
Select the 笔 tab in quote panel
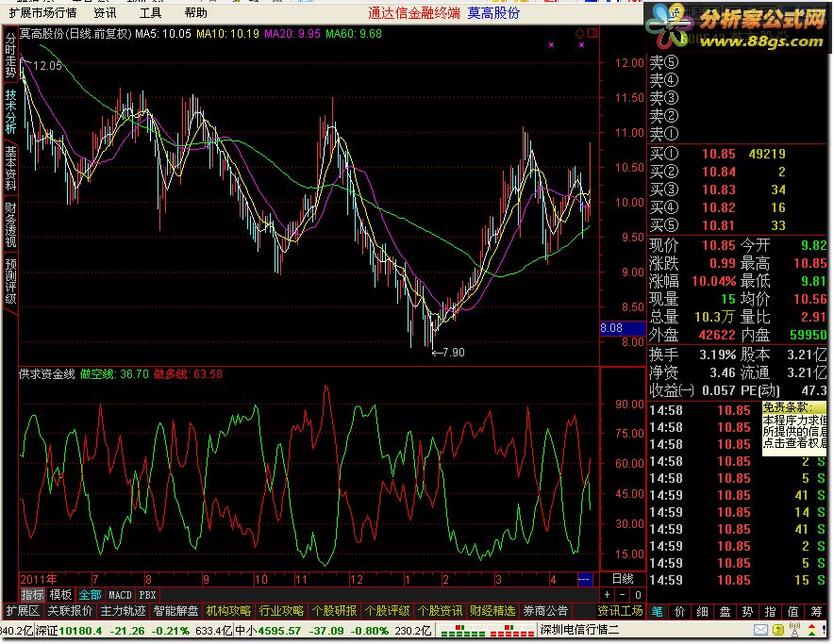click(657, 612)
